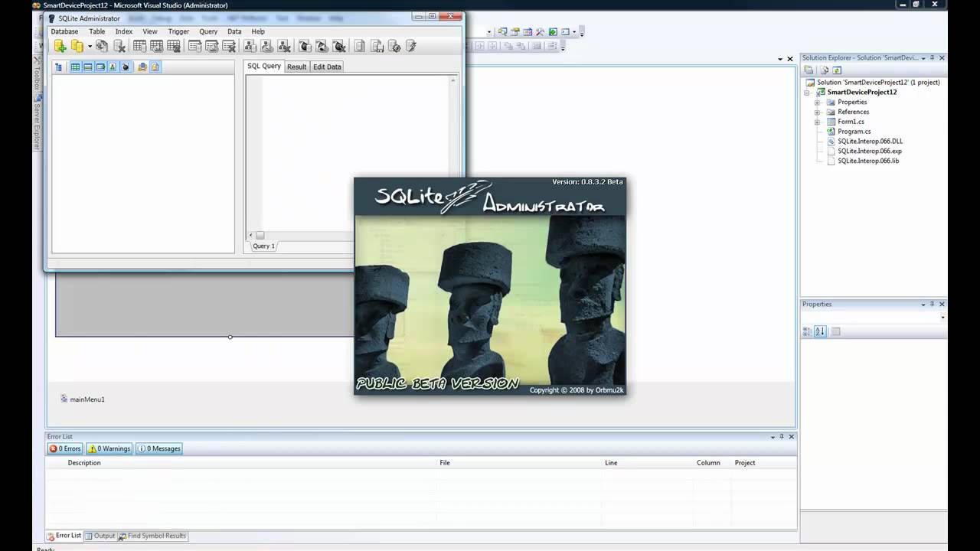The width and height of the screenshot is (980, 551).
Task: Toggle the 0 Errors filter button
Action: tap(65, 449)
